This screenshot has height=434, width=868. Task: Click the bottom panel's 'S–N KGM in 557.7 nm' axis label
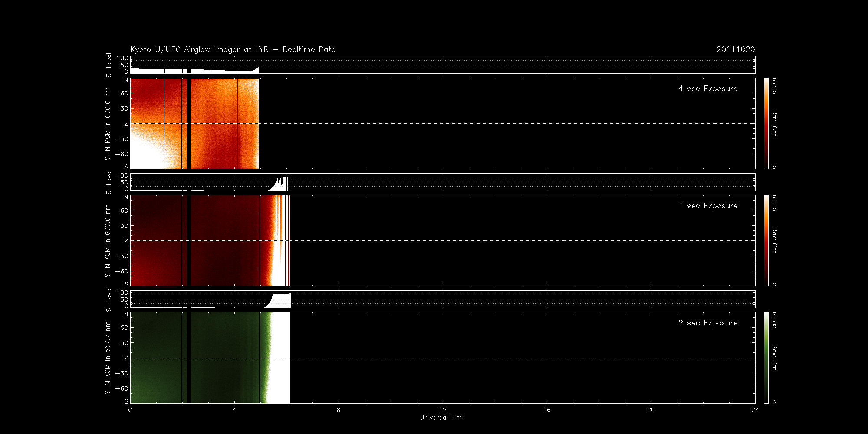pos(108,358)
